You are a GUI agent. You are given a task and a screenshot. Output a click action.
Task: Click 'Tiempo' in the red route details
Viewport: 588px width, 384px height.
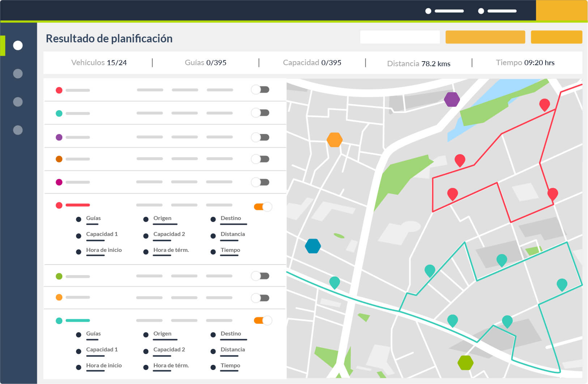point(230,250)
